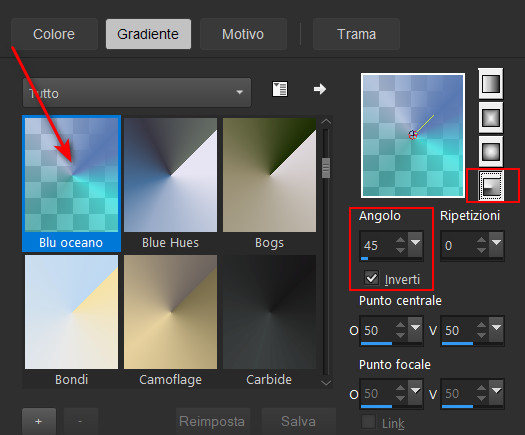The image size is (525, 435).
Task: Select the radial gradient style icon
Action: pyautogui.click(x=491, y=186)
